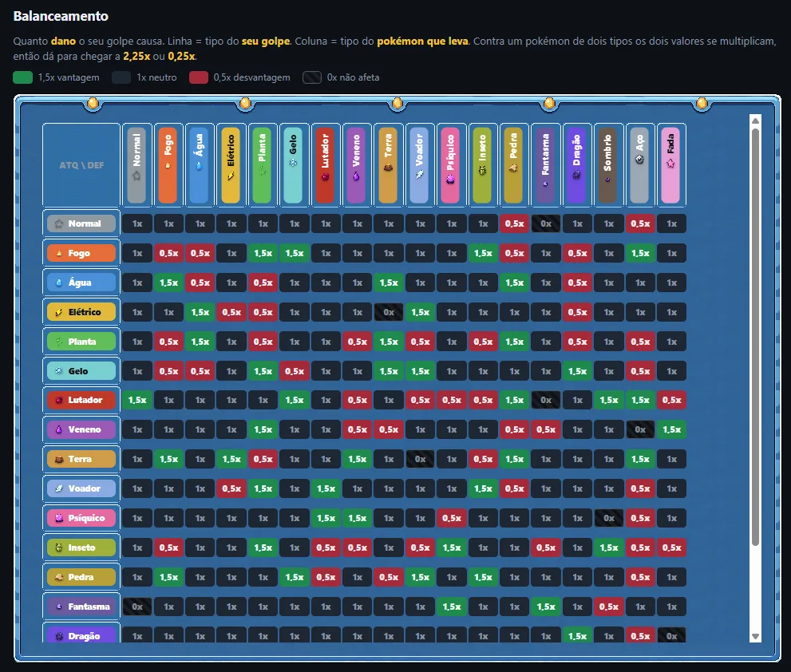Click the Aço column header type badge
Image resolution: width=791 pixels, height=672 pixels.
639,165
